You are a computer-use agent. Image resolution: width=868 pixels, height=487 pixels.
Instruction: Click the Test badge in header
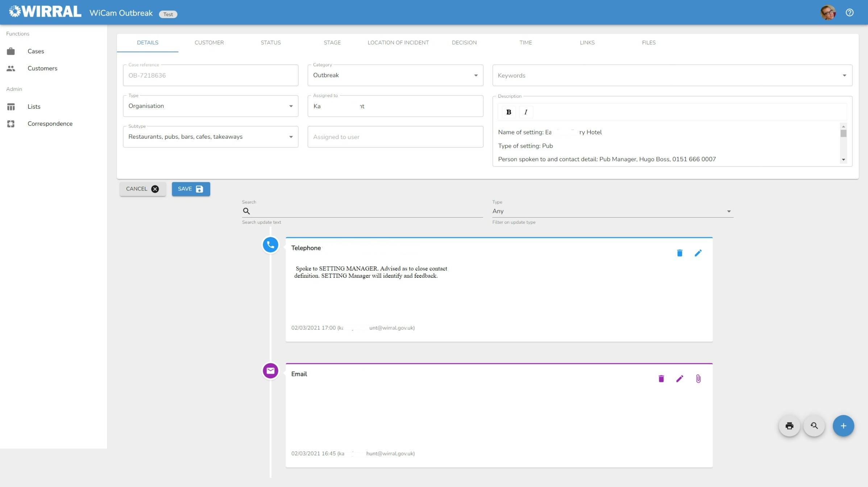coord(168,14)
